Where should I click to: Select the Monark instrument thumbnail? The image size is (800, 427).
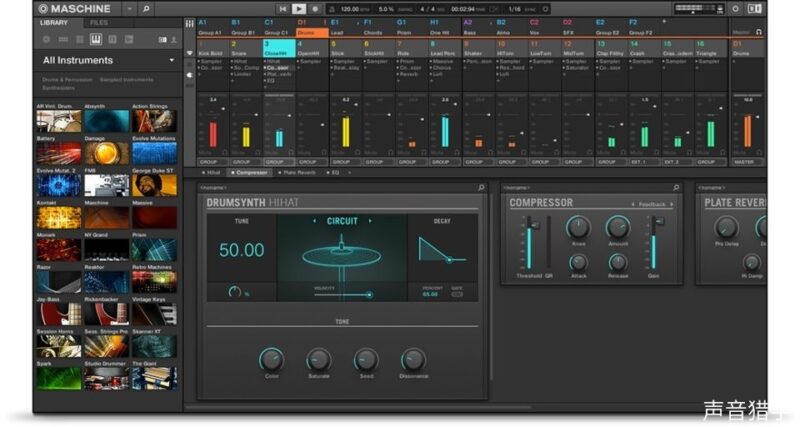(59, 249)
